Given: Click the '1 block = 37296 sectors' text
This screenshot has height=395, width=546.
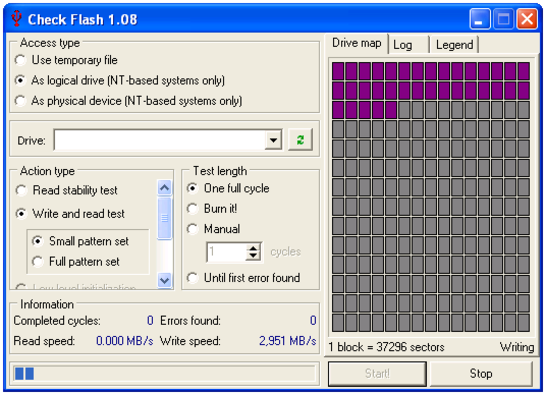Looking at the screenshot, I should [387, 347].
